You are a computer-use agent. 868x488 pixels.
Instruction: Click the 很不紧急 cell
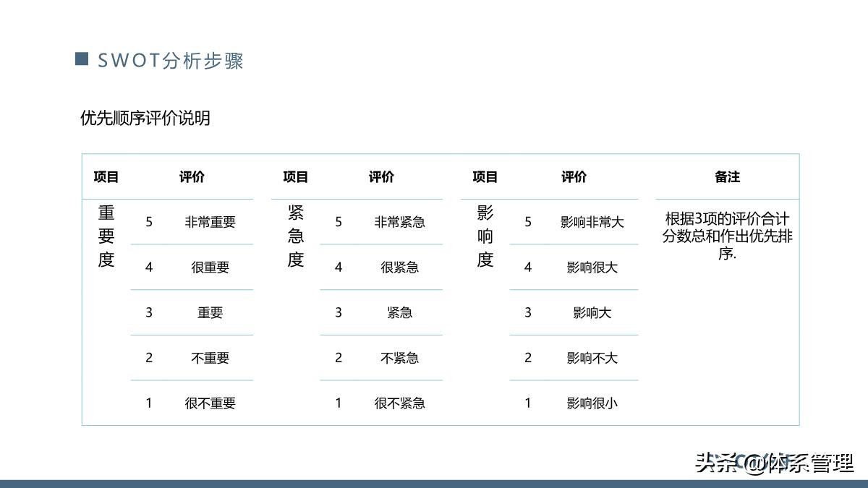[401, 403]
